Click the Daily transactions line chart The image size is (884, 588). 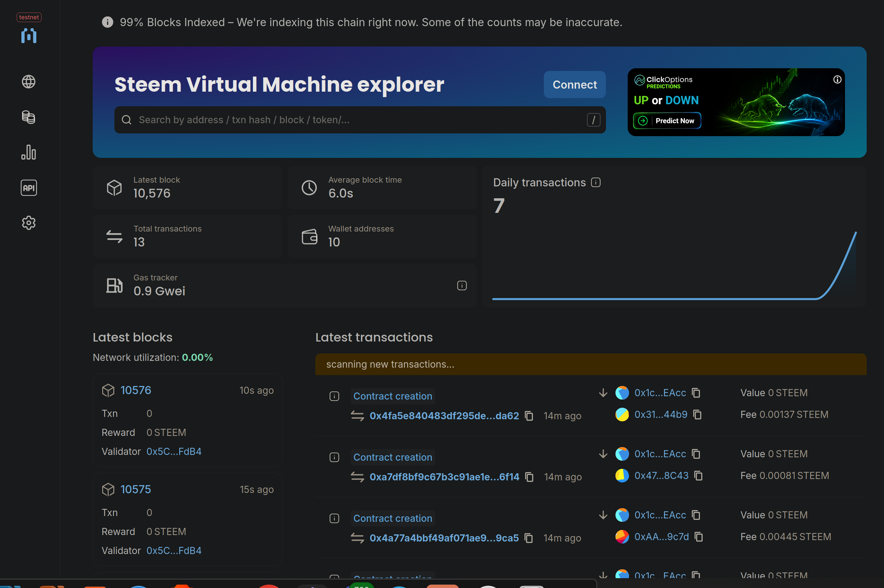click(x=674, y=265)
